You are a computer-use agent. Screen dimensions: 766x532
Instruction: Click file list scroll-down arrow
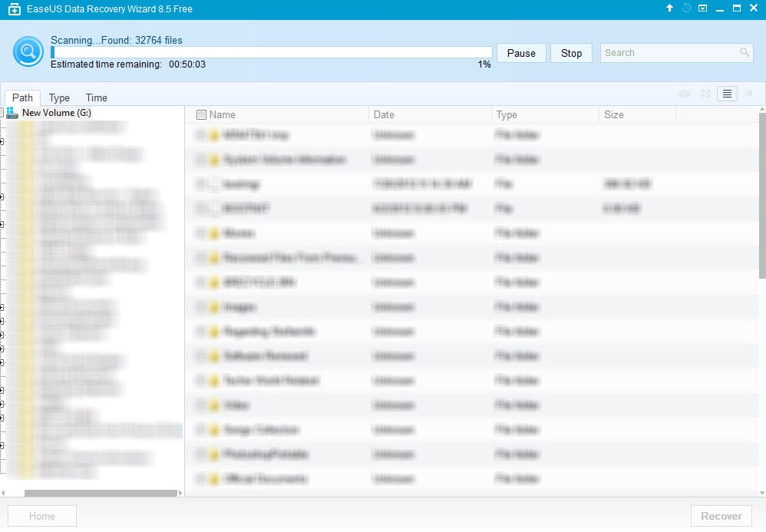pyautogui.click(x=762, y=493)
